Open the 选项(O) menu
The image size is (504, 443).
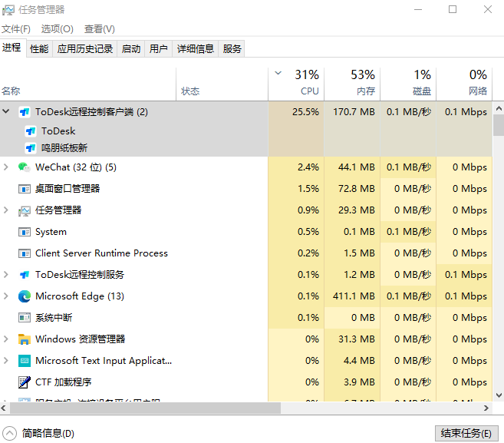click(58, 29)
